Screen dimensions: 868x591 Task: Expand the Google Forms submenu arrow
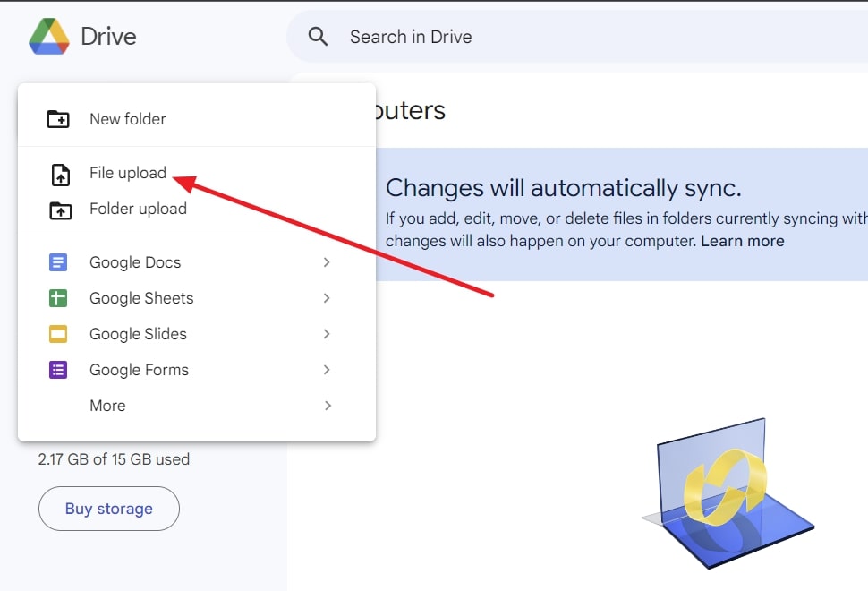pyautogui.click(x=327, y=370)
